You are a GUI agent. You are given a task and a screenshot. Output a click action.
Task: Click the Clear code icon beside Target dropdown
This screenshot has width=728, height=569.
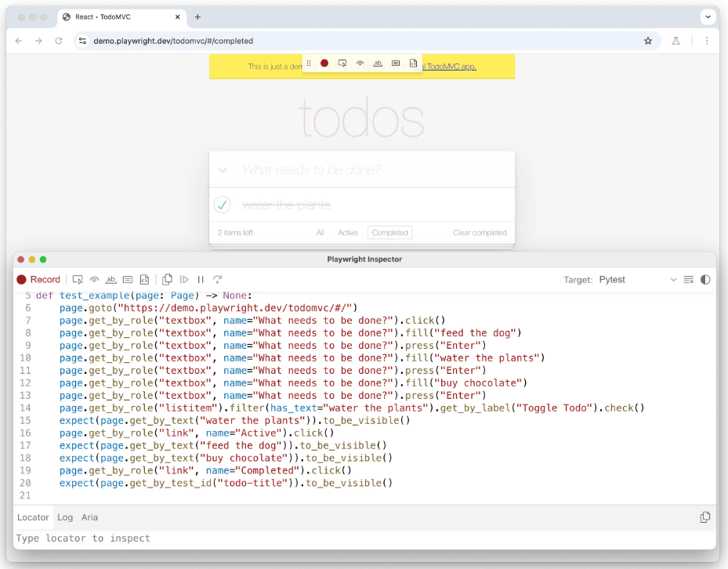(689, 279)
